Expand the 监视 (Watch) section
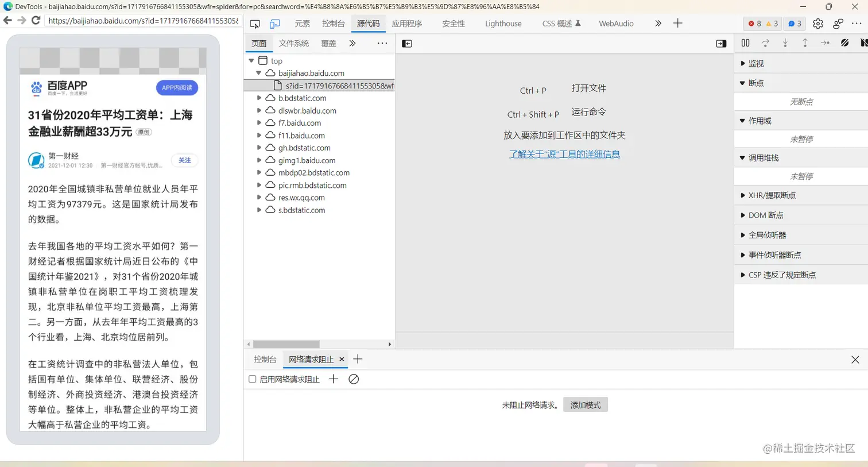This screenshot has width=868, height=467. pos(801,63)
